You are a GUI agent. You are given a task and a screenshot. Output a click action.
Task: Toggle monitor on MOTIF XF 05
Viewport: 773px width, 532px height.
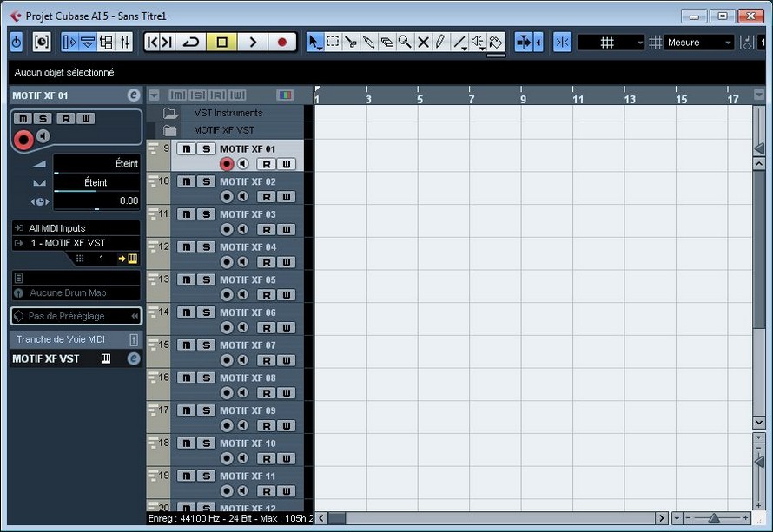[x=243, y=295]
